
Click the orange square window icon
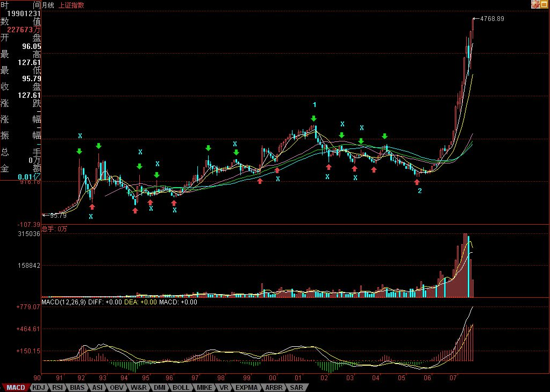(544, 4)
